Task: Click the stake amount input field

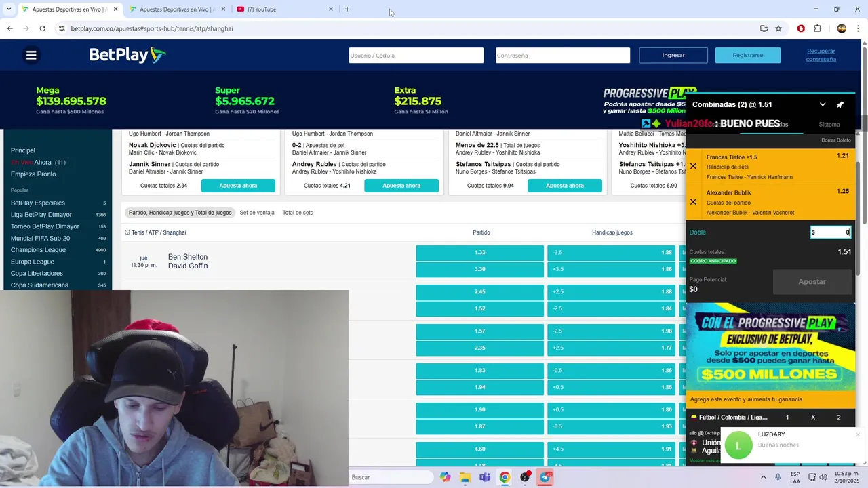Action: (831, 232)
